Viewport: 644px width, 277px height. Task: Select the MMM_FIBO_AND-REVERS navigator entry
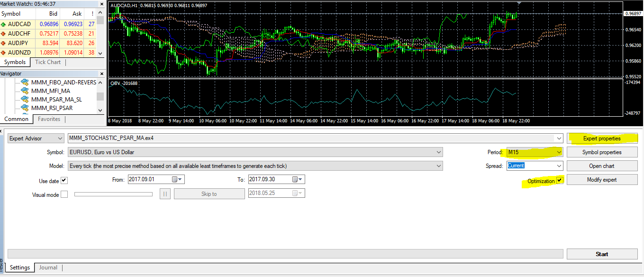[63, 82]
